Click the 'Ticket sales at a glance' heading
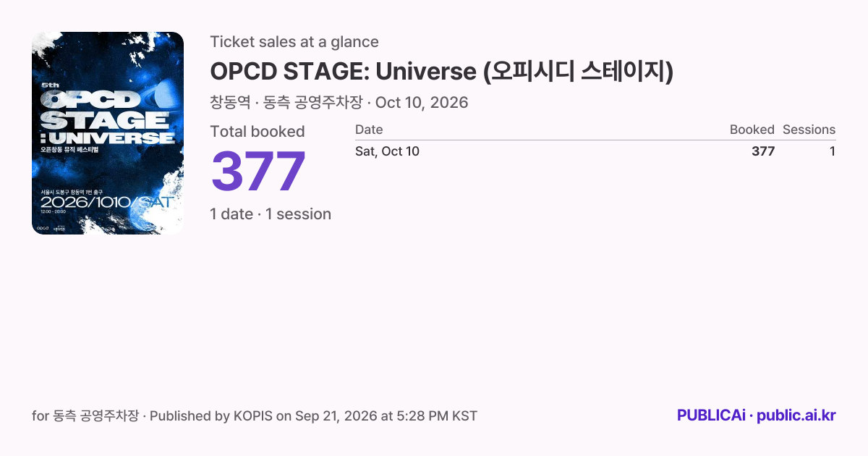 click(x=294, y=42)
